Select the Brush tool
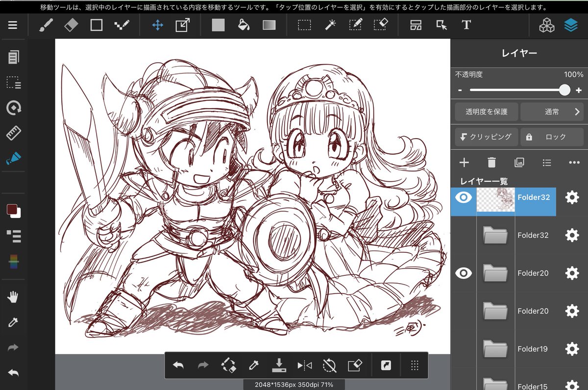Screen dimensions: 588x390 coord(46,25)
